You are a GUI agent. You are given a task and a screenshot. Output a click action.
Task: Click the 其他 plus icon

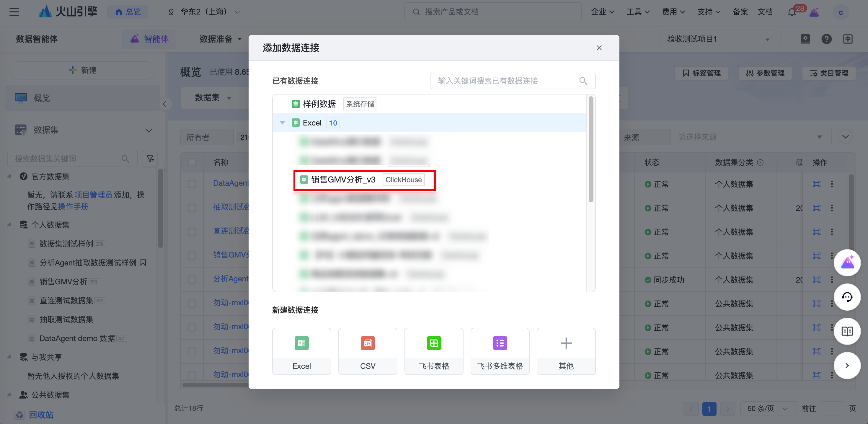coord(566,343)
